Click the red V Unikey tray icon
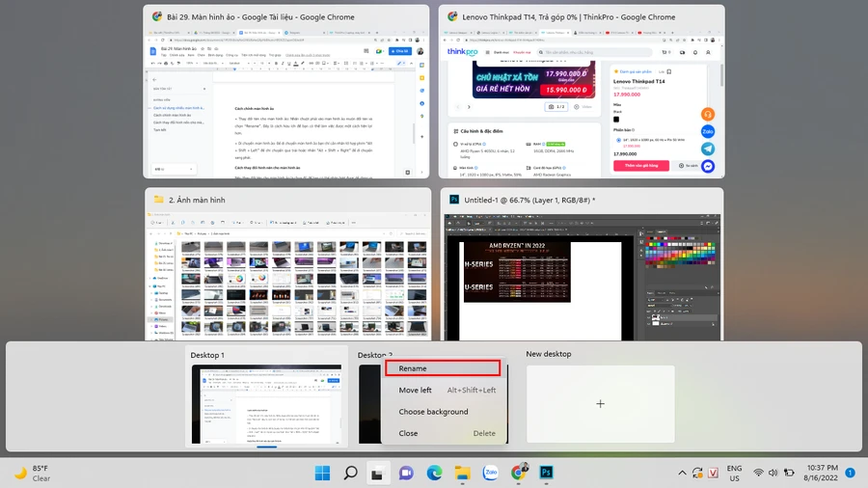The width and height of the screenshot is (868, 488). (x=713, y=474)
